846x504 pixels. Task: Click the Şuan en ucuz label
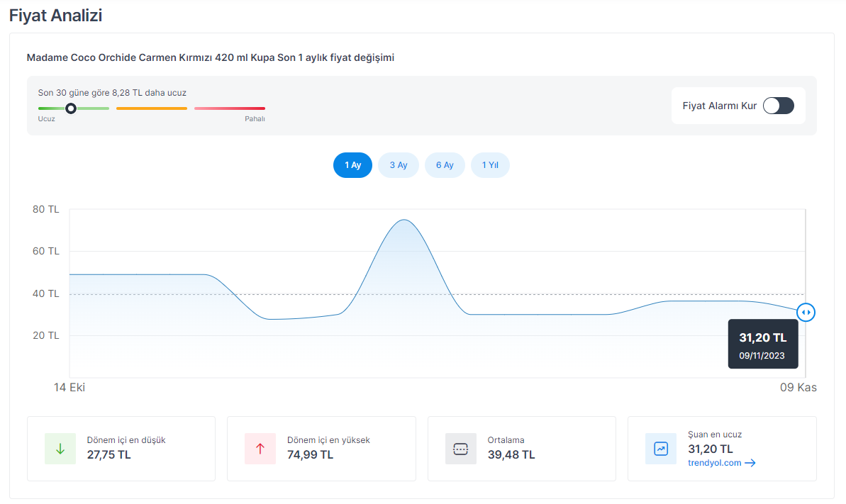click(715, 435)
